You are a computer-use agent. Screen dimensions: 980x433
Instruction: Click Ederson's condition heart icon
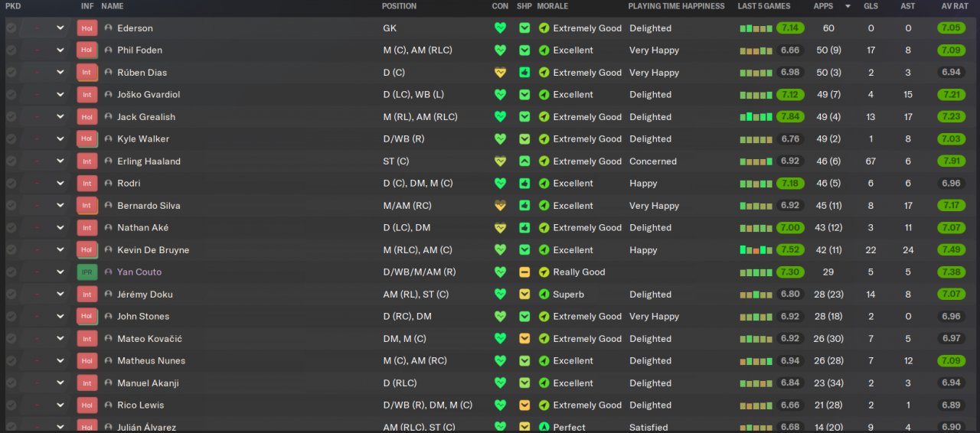tap(500, 28)
